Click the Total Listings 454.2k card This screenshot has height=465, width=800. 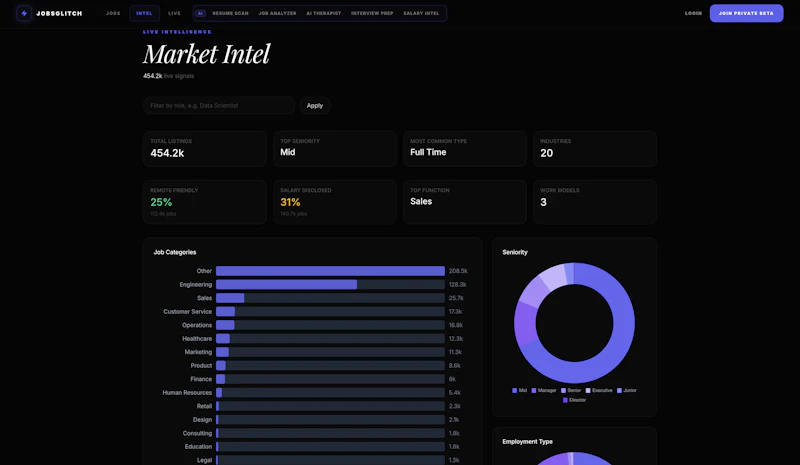[205, 149]
